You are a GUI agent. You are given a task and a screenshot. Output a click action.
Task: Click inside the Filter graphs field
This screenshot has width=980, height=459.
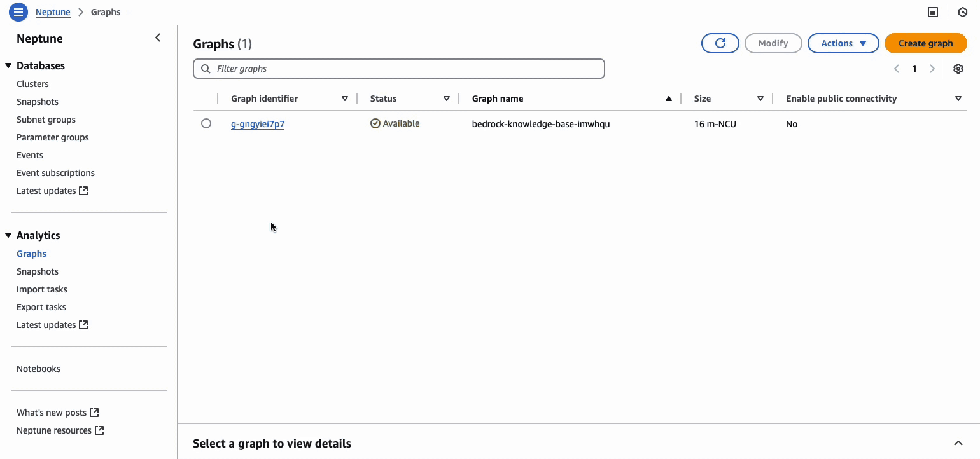(x=399, y=68)
